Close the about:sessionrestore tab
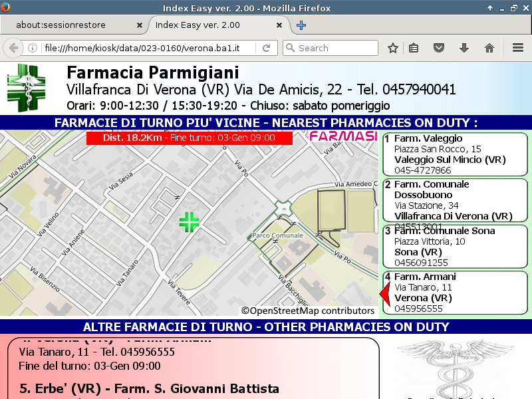Viewport: 532px width, 399px height. [139, 25]
